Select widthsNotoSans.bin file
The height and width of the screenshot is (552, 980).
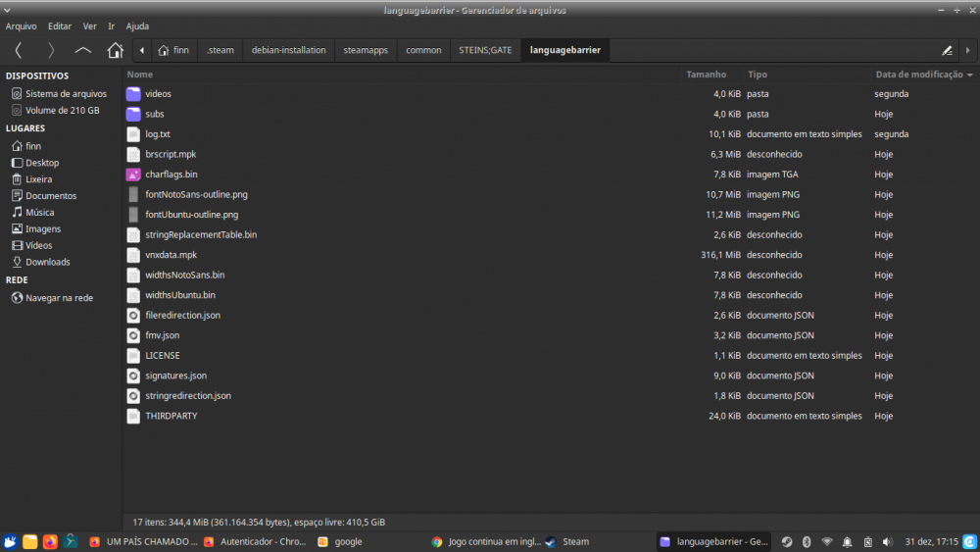point(184,276)
